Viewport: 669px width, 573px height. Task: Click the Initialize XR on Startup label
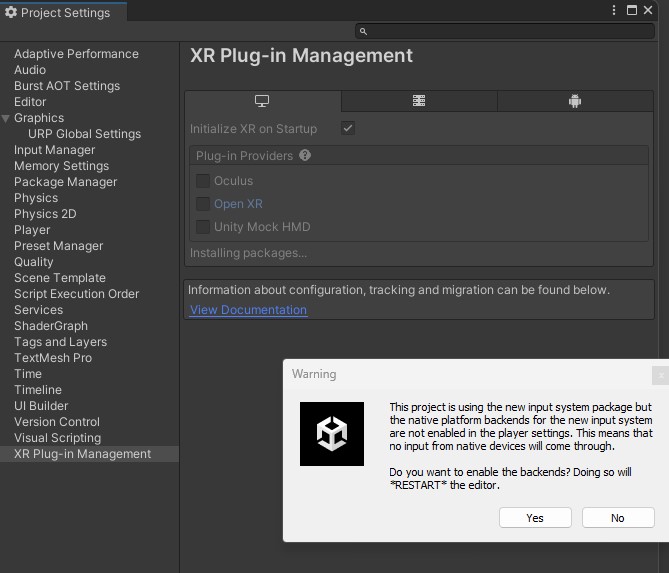pyautogui.click(x=253, y=129)
